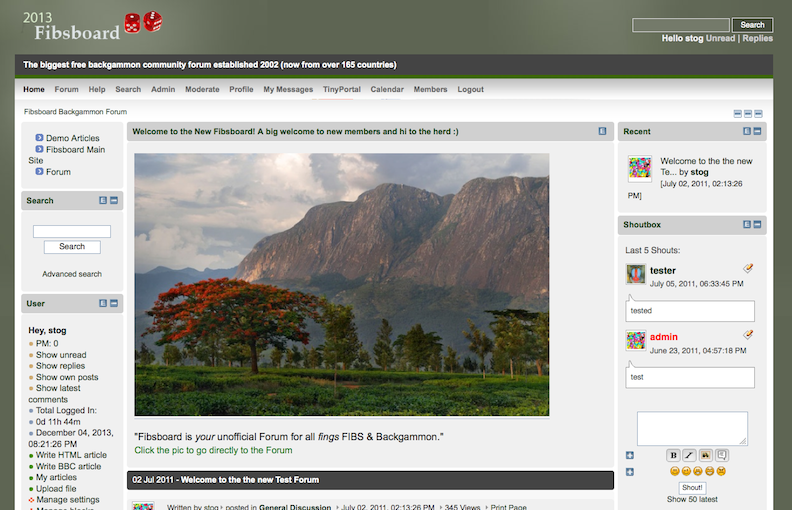
Task: Insert the toothy grin emoticon in Shoutbox
Action: point(710,471)
